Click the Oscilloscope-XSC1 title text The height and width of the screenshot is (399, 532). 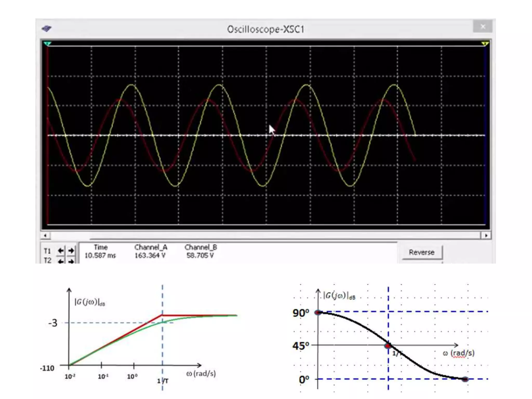[265, 29]
